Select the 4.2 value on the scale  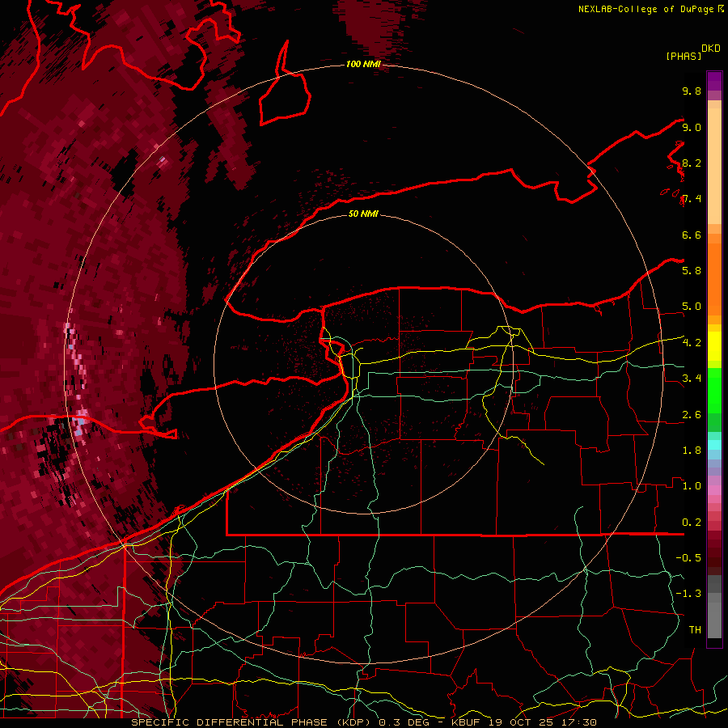coord(692,343)
